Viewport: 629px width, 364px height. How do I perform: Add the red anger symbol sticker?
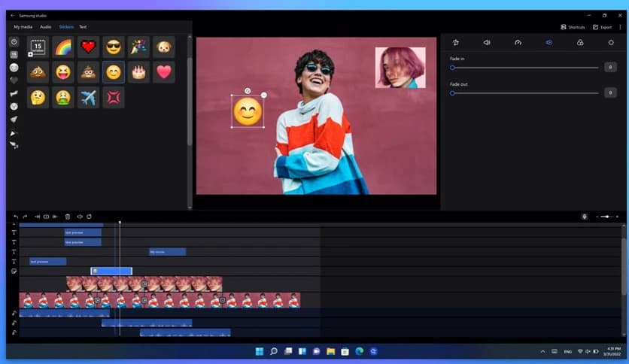click(x=114, y=98)
